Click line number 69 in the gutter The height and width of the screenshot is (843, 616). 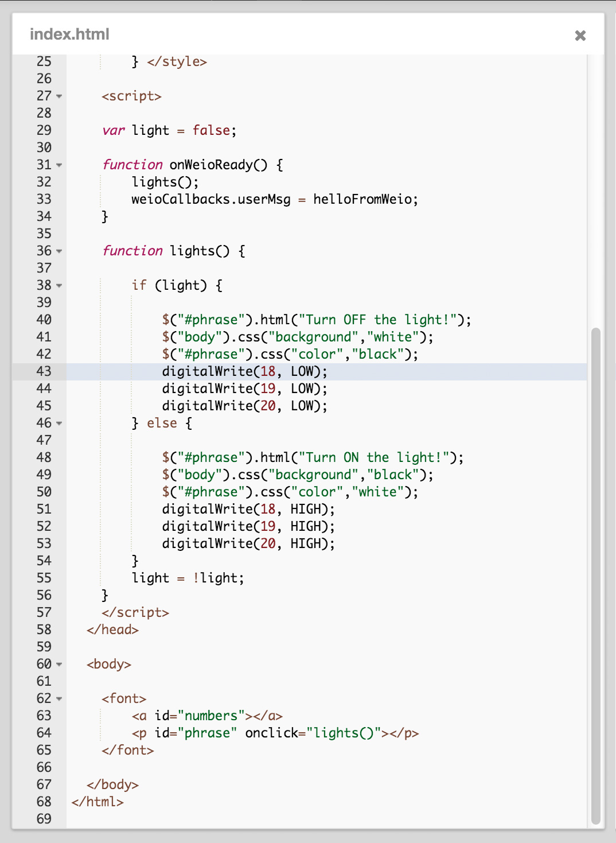[44, 819]
